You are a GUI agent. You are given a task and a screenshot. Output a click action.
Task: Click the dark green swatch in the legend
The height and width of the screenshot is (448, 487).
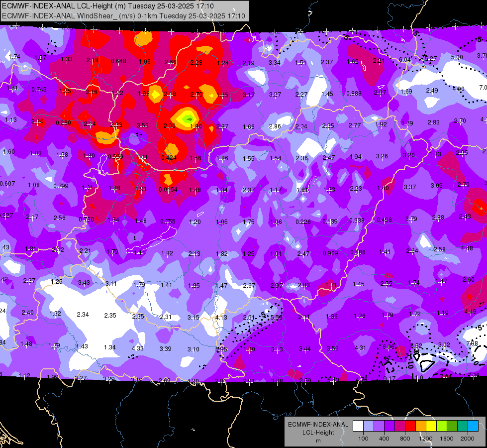point(452,426)
